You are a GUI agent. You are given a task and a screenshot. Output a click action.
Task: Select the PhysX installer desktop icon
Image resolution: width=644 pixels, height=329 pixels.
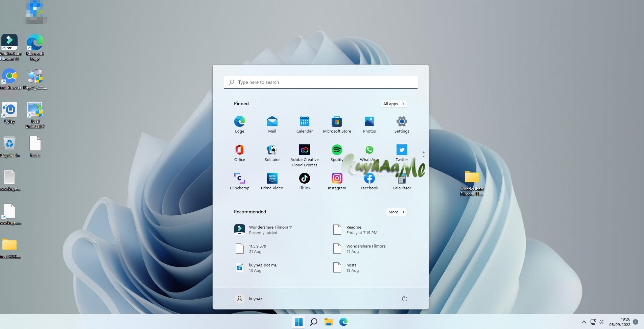[x=35, y=79]
